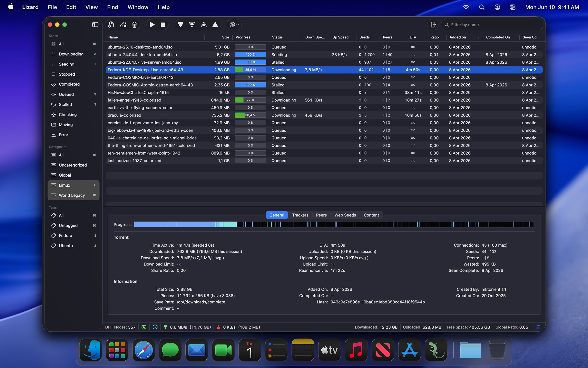The width and height of the screenshot is (588, 368).
Task: Click the add torrent file icon
Action: pos(111,25)
